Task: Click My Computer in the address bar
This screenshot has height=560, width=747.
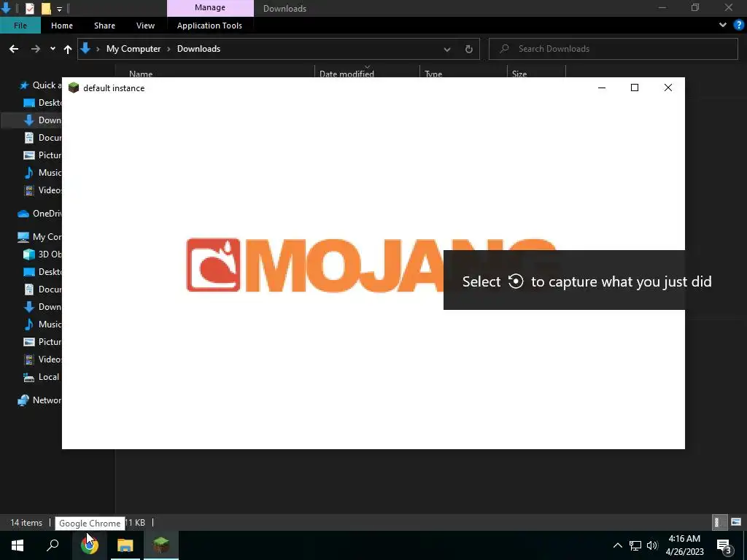Action: 133,49
